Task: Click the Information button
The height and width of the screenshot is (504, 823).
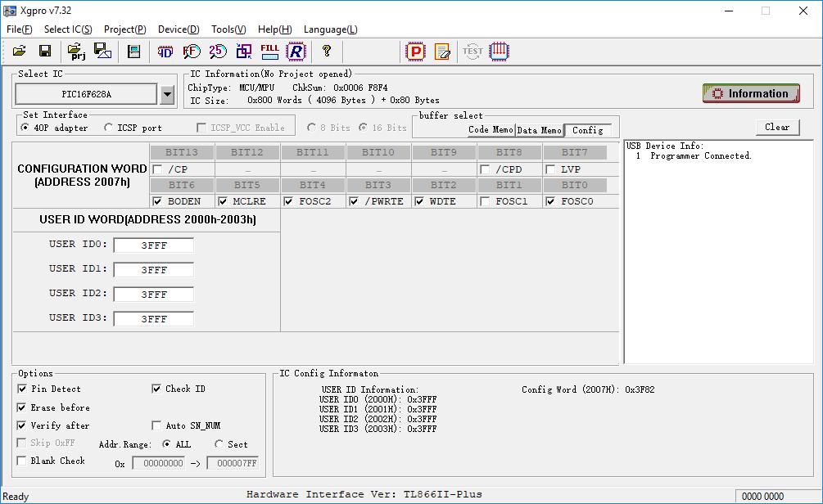Action: (751, 93)
